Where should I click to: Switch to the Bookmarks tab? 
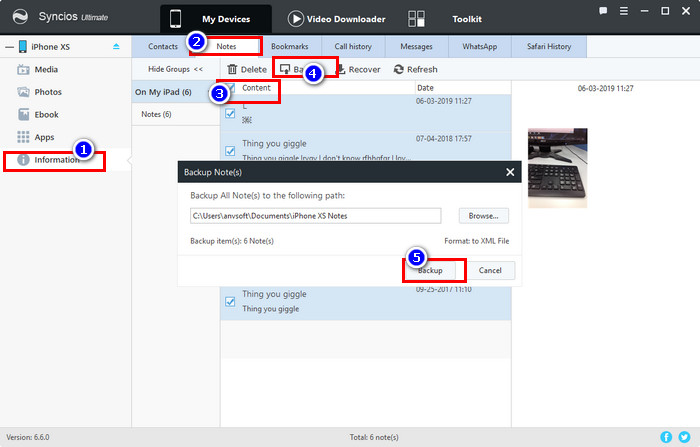(290, 46)
